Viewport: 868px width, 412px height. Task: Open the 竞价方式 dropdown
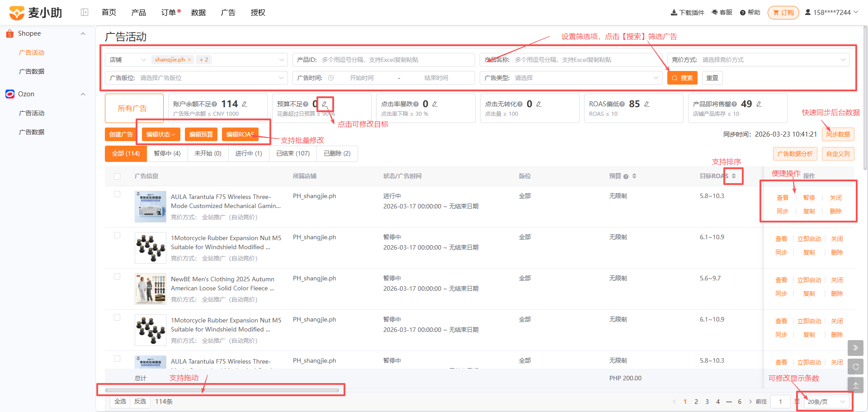759,60
